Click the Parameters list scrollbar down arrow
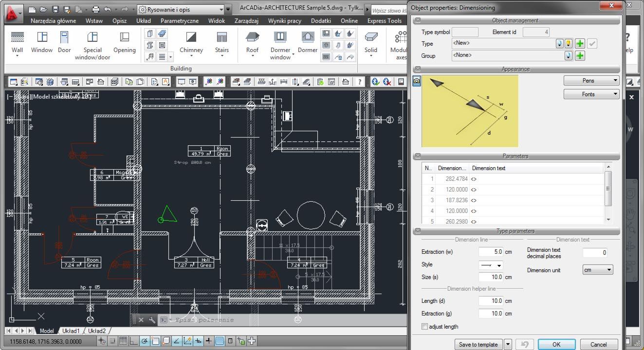This screenshot has width=644, height=350. tap(608, 220)
